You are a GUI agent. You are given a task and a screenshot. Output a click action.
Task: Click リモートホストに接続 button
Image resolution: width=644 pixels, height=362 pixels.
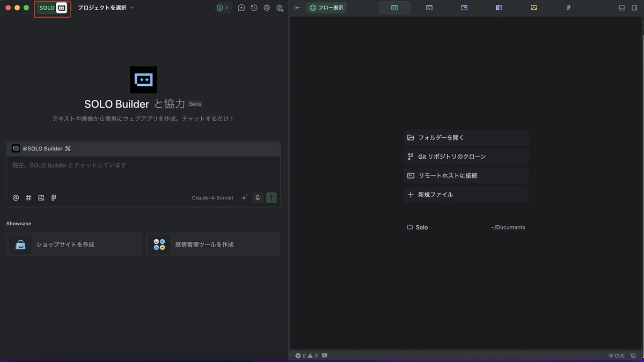tap(466, 175)
